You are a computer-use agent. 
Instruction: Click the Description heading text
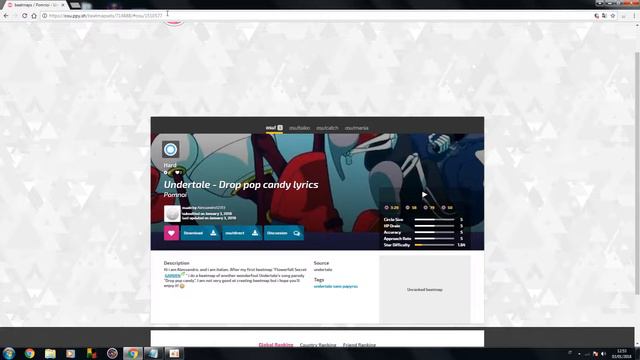[x=176, y=263]
